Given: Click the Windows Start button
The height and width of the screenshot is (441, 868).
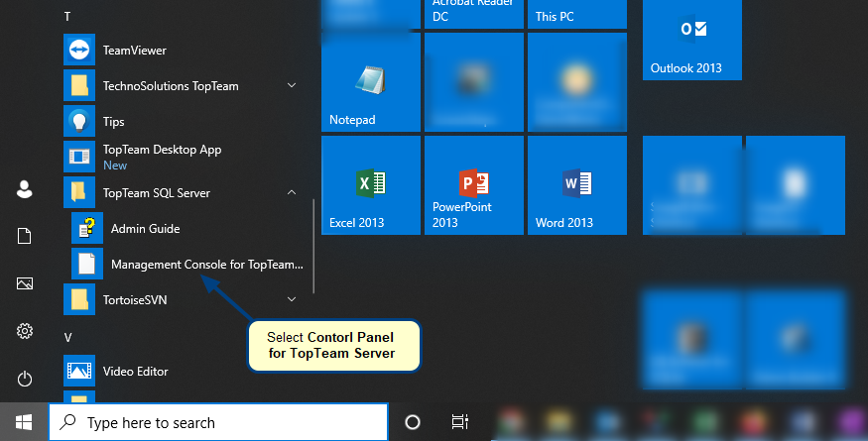Looking at the screenshot, I should 24,423.
